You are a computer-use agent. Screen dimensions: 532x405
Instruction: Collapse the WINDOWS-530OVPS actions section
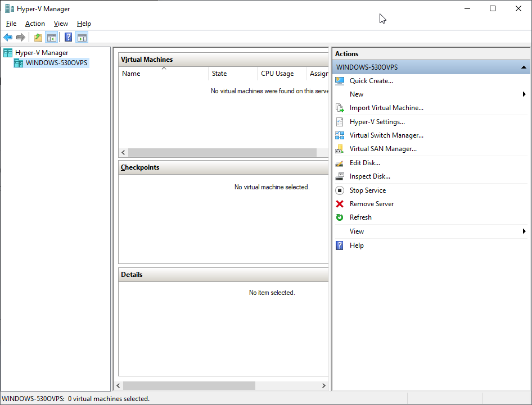pyautogui.click(x=524, y=67)
